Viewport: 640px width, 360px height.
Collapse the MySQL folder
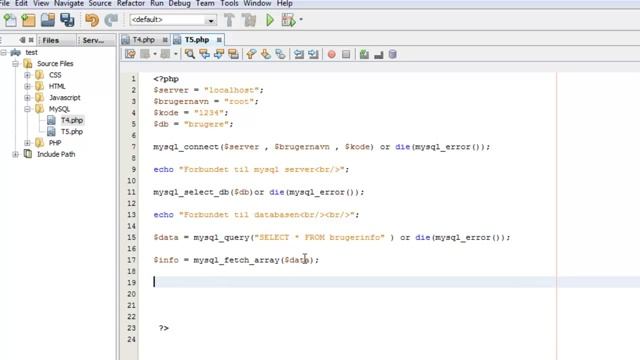point(27,109)
